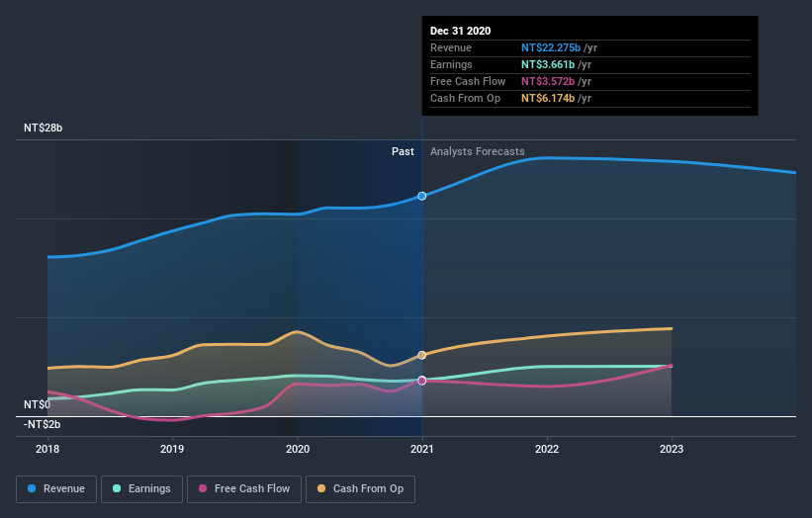Screen dimensions: 812x518
Task: Click the NT$22.275b revenue value
Action: point(551,47)
